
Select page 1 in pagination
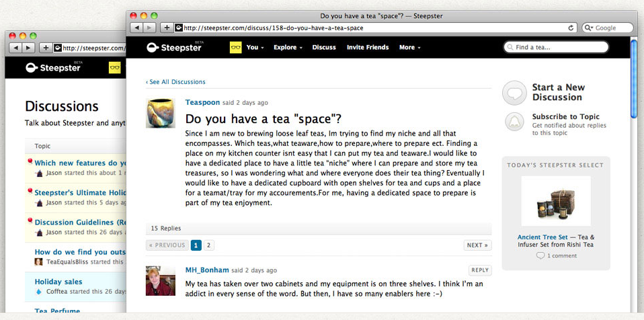pyautogui.click(x=196, y=245)
